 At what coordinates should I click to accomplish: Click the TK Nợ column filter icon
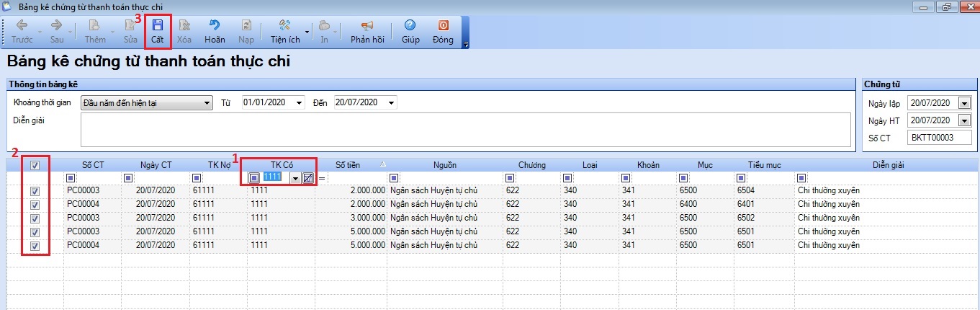197,178
